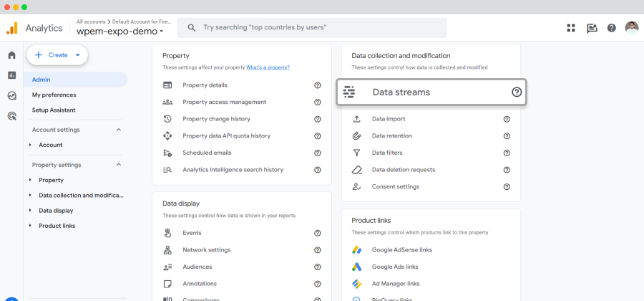Image resolution: width=644 pixels, height=301 pixels.
Task: Expand Data collection and modification tree item
Action: [x=30, y=196]
